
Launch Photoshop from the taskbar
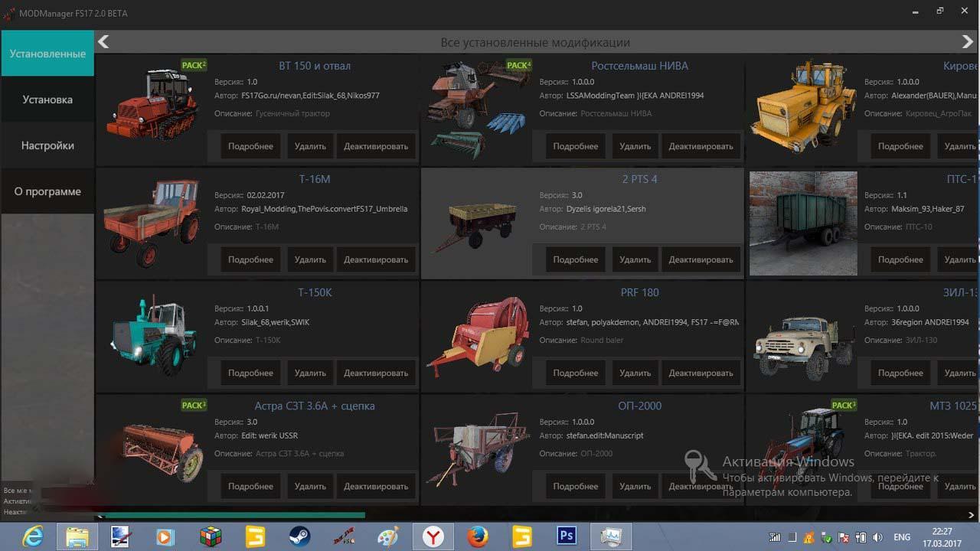(567, 536)
